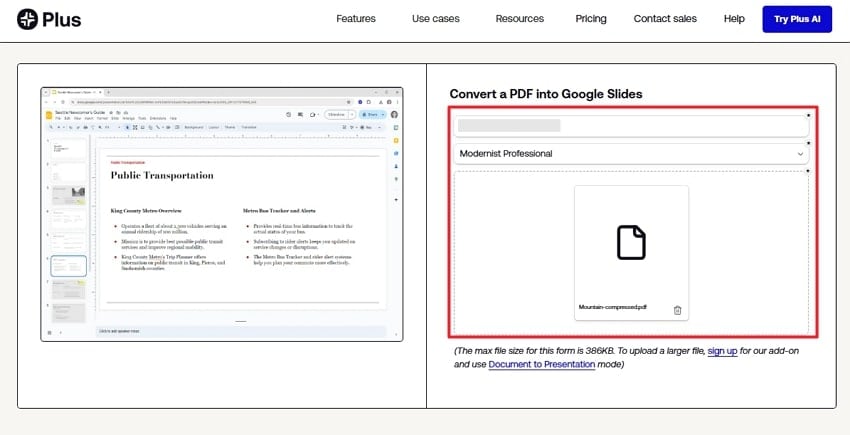The image size is (850, 435).
Task: Click the Plus logo icon
Action: pos(27,20)
